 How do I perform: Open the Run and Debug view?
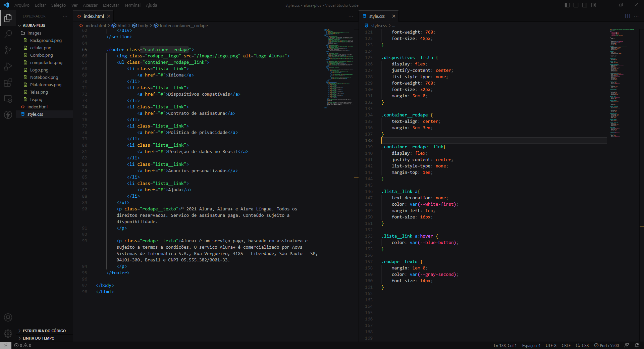click(8, 66)
